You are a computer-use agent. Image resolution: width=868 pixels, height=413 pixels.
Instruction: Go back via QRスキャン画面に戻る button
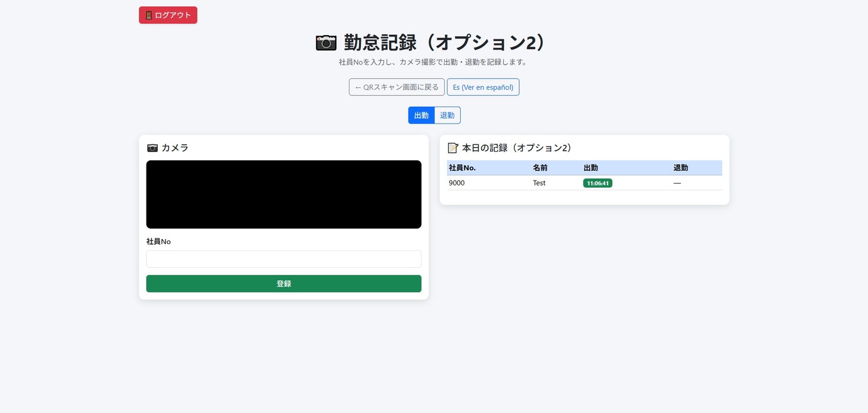(x=397, y=87)
